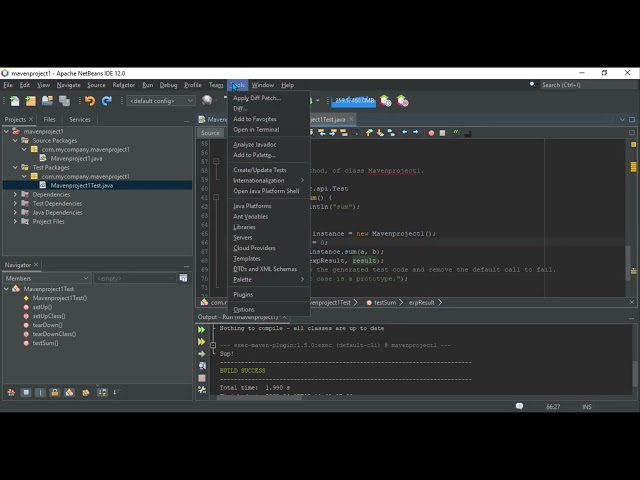Click the editor's right blue arrow icon

[x=416, y=132]
